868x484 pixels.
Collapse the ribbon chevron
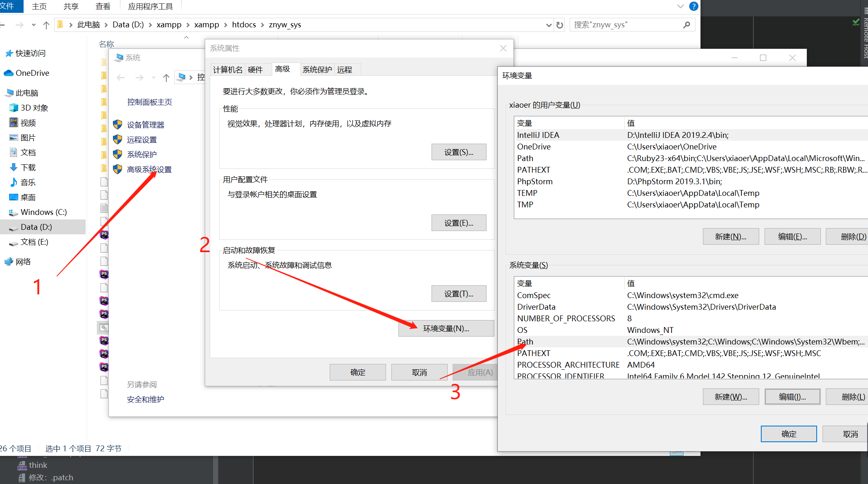coord(680,6)
